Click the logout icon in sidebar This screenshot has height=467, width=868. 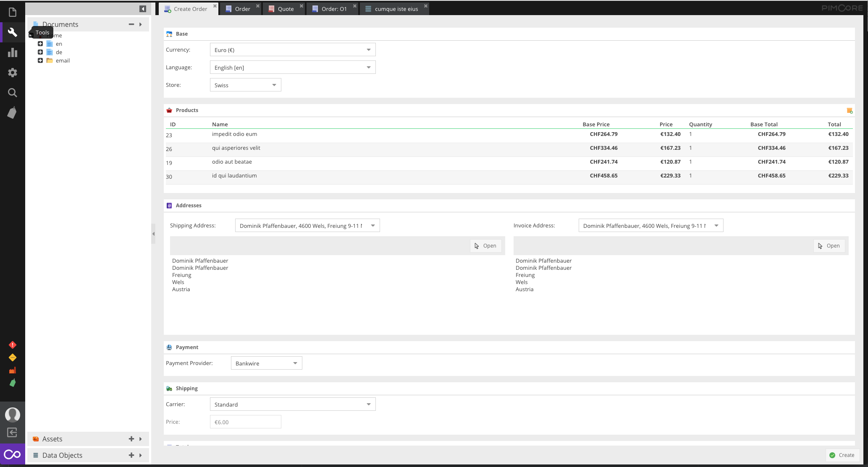12,432
